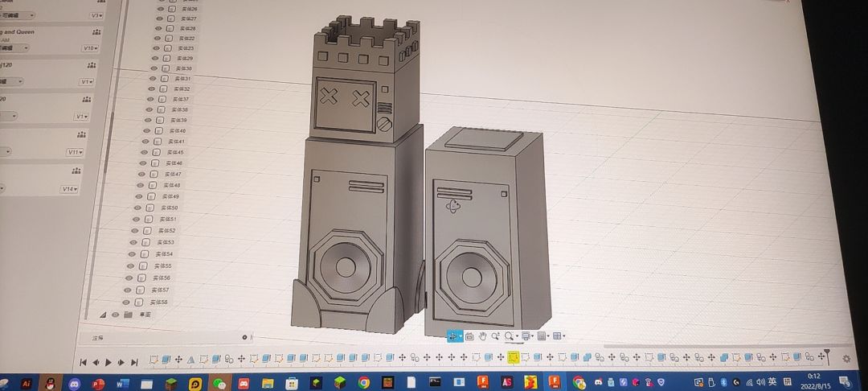Step forward one timeline feature
The height and width of the screenshot is (391, 868).
point(121,362)
